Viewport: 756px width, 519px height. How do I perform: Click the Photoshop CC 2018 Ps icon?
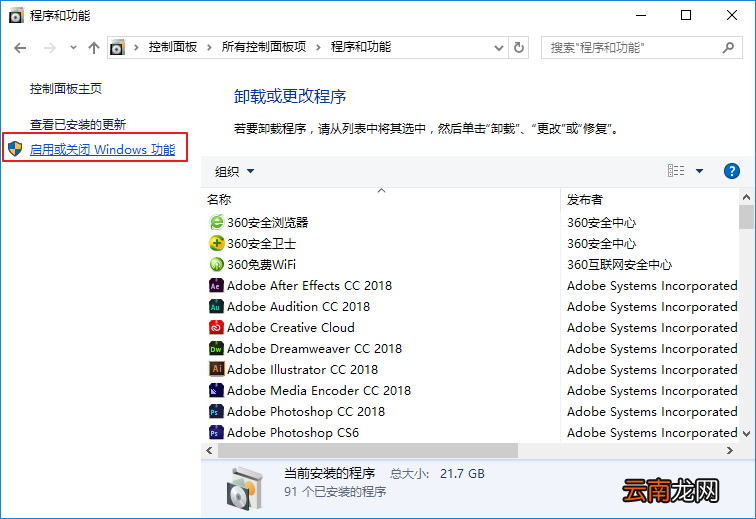216,411
